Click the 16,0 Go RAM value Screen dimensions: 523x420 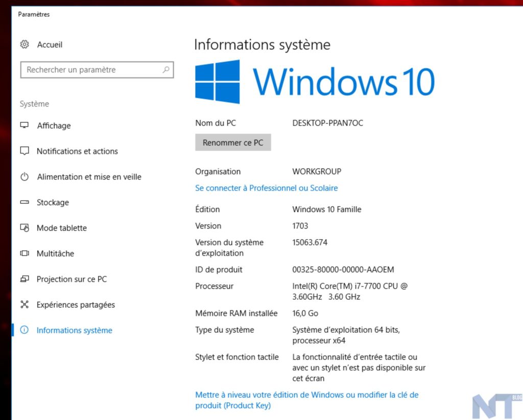coord(305,313)
